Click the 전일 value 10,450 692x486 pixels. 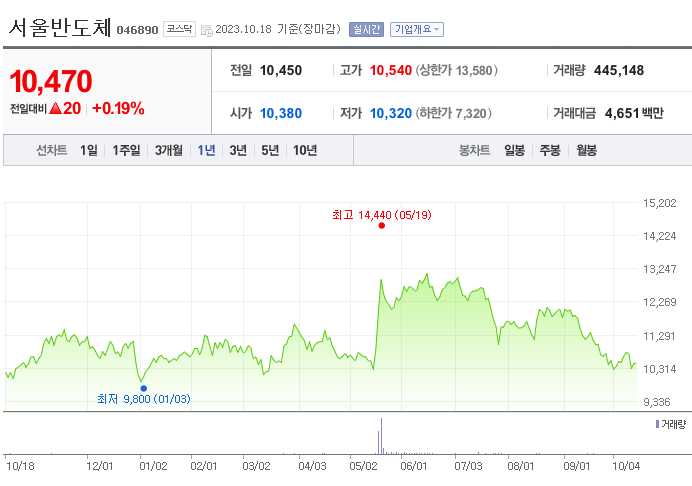(x=281, y=70)
